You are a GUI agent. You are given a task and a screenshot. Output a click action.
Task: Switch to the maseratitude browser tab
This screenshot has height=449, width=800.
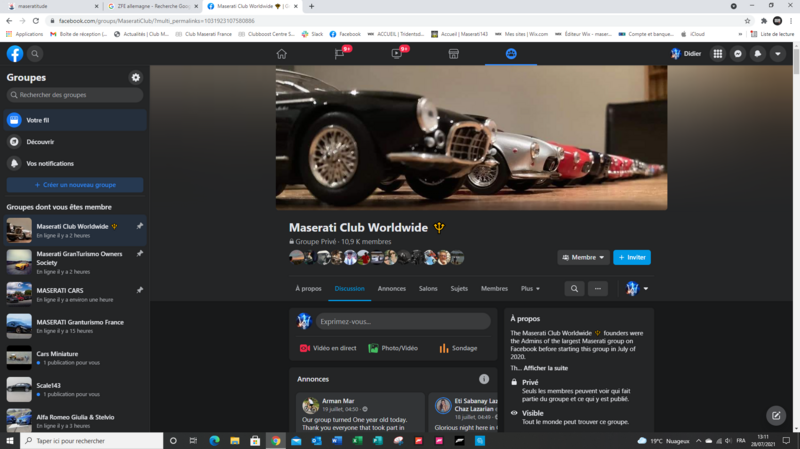(53, 6)
